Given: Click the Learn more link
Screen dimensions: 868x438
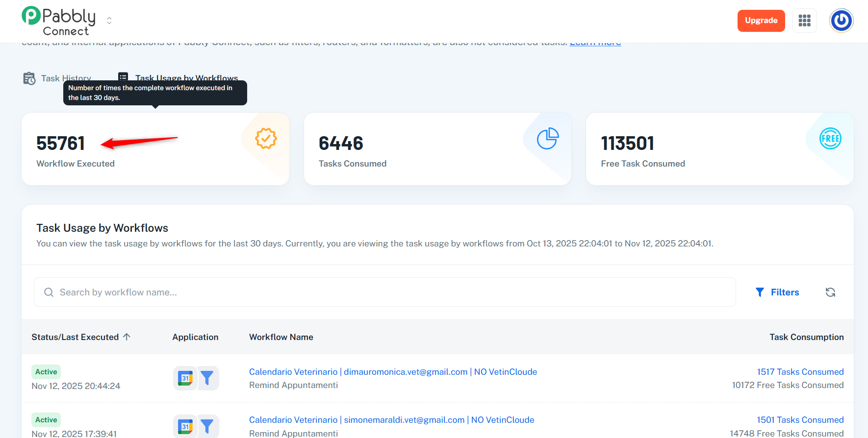Looking at the screenshot, I should tap(595, 43).
